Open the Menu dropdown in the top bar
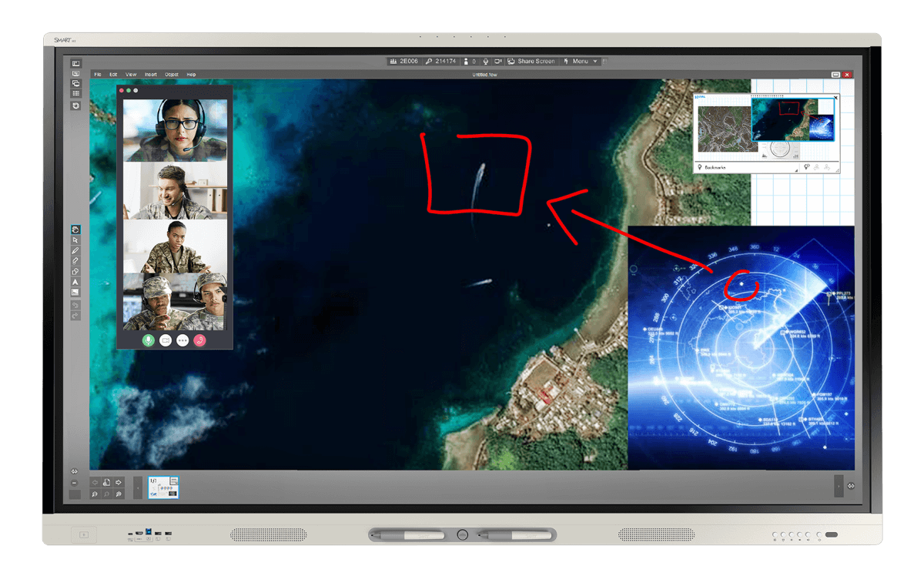Screen dimensions: 924x576 (581, 61)
